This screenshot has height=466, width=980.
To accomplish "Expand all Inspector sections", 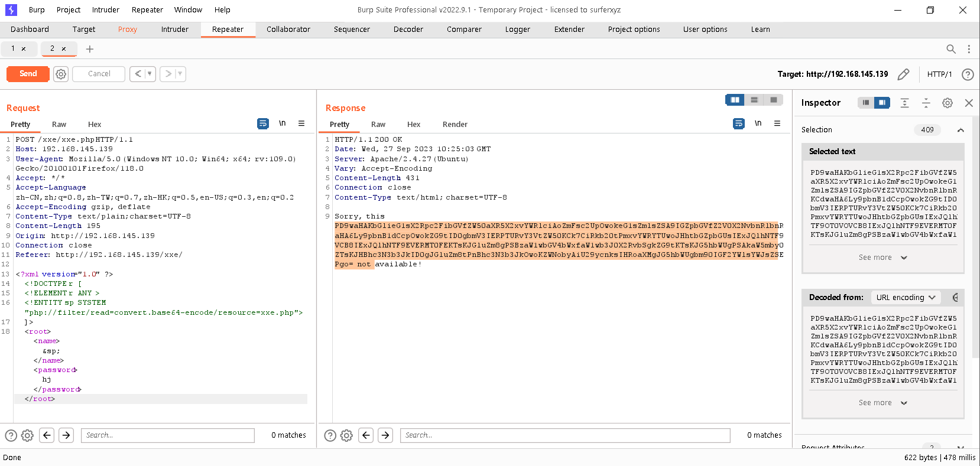I will point(904,103).
